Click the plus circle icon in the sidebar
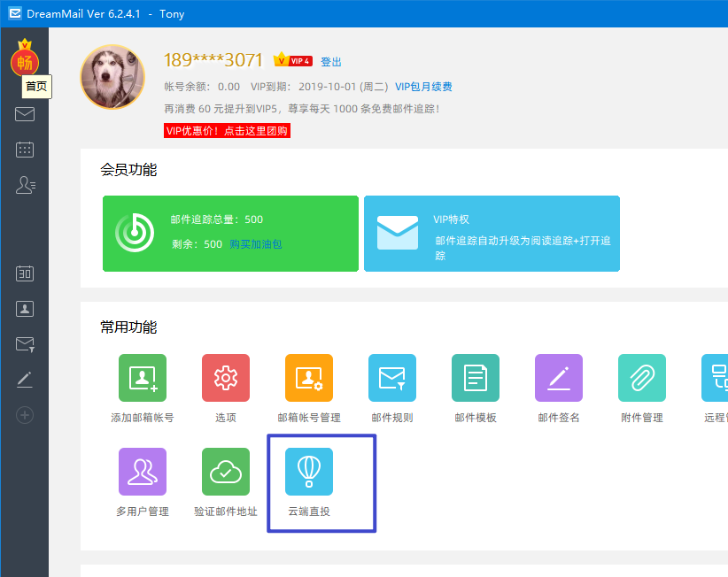The width and height of the screenshot is (728, 577). 25,415
